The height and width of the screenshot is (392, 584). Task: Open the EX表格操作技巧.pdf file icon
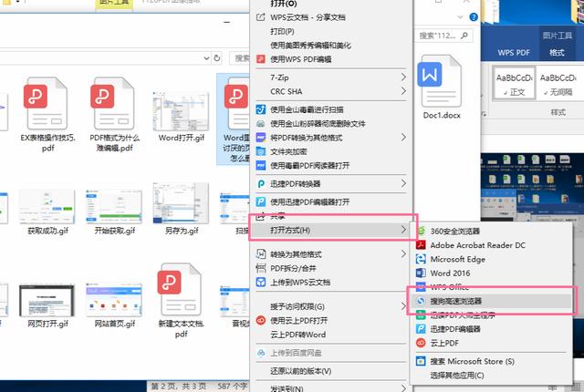pos(46,103)
